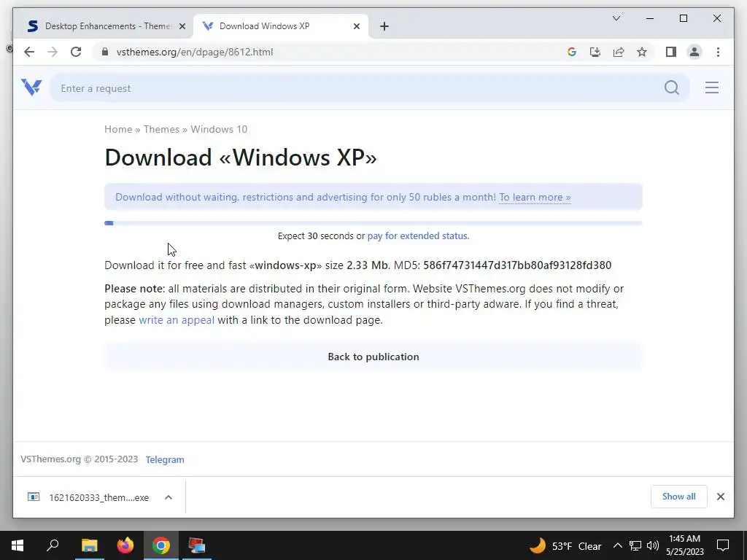Close the Desktop Enhancements tab
This screenshot has width=747, height=560.
pos(182,26)
